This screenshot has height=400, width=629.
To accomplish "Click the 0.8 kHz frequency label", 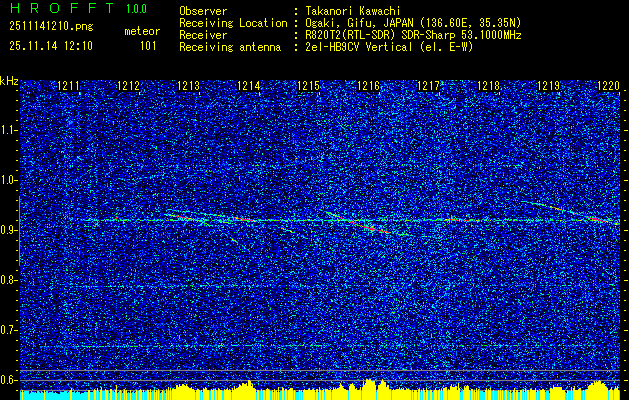I will coord(9,280).
